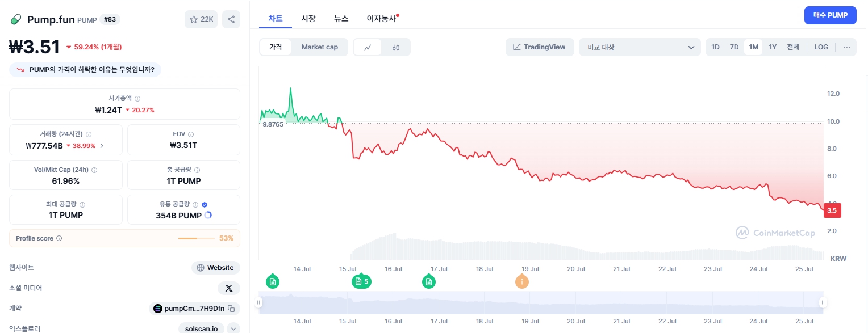Open the green news marker near 17 Jul
The image size is (868, 333).
coord(429,281)
